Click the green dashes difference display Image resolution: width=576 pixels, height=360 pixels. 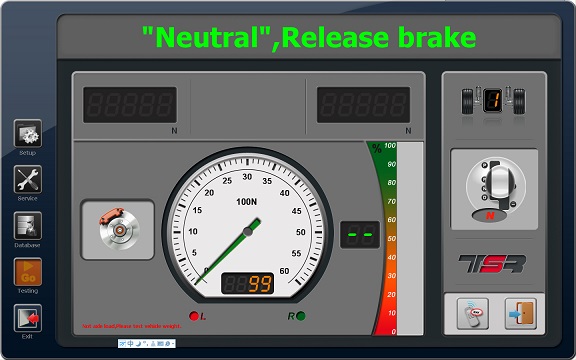click(x=360, y=235)
